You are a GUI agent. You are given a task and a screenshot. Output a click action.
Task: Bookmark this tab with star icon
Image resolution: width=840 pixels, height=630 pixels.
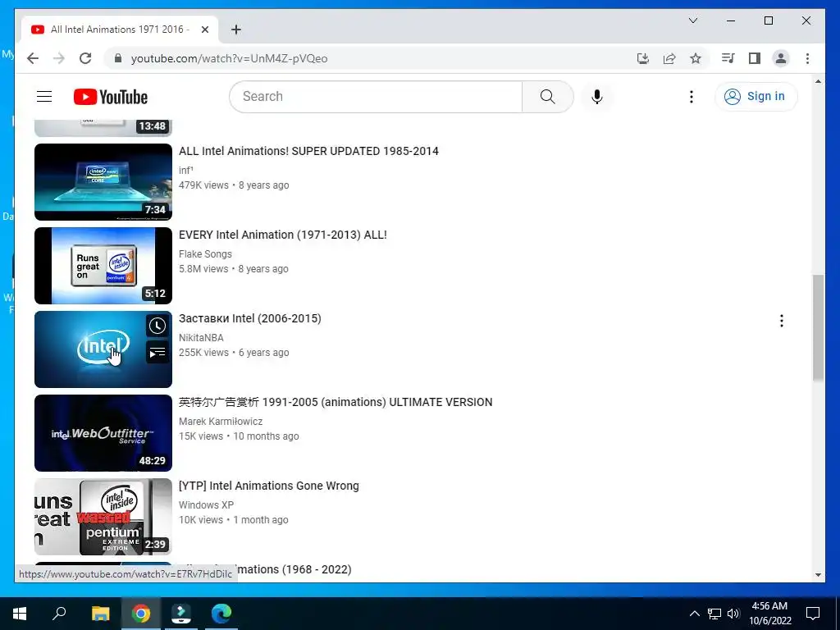pos(696,58)
